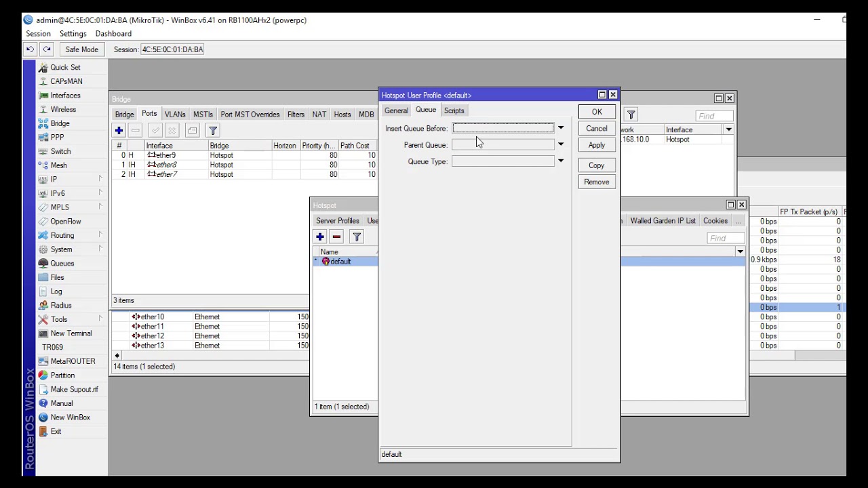The height and width of the screenshot is (488, 868).
Task: Open New WinBox from sidebar
Action: pos(70,418)
